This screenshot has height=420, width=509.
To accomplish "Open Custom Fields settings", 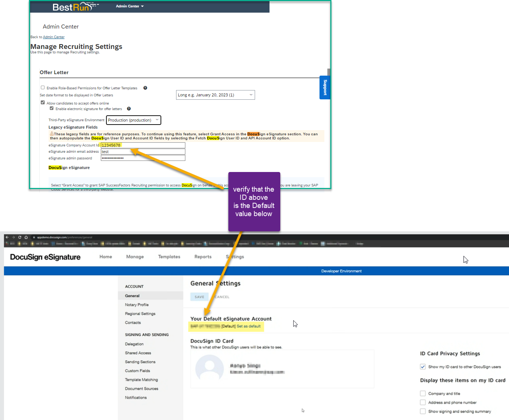I will (x=138, y=371).
